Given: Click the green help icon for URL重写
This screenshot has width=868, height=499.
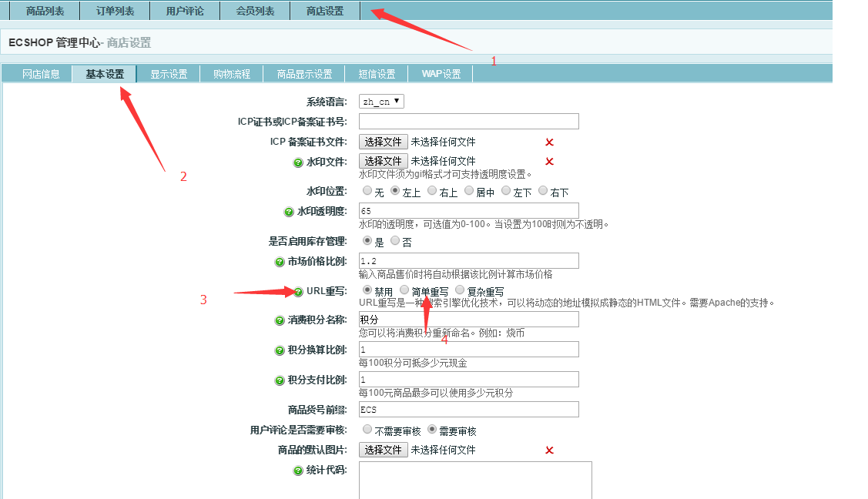Looking at the screenshot, I should tap(298, 292).
